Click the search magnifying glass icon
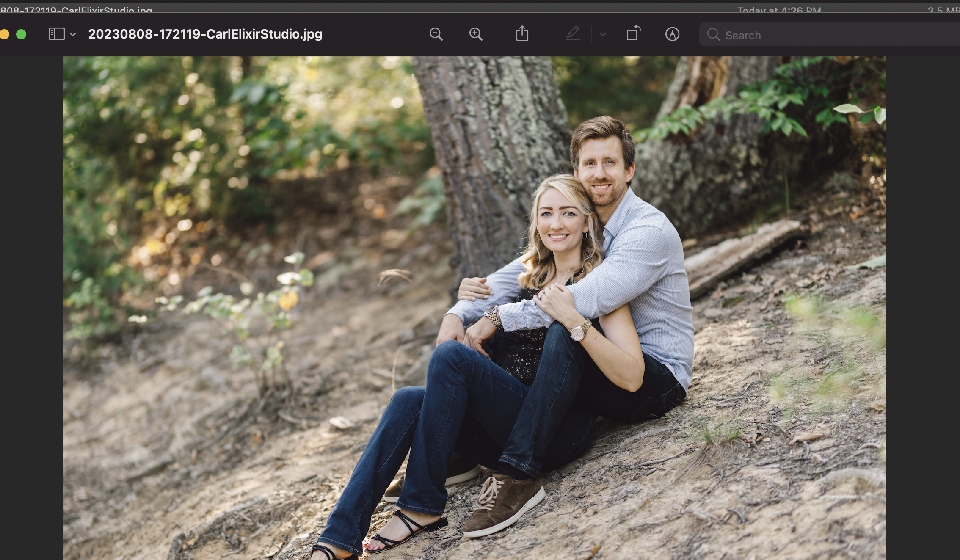This screenshot has height=560, width=960. [713, 35]
